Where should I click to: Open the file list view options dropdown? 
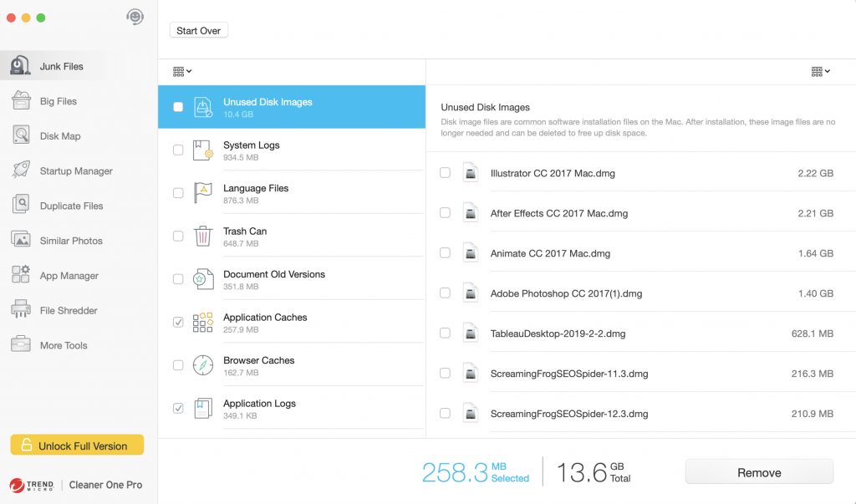(820, 72)
